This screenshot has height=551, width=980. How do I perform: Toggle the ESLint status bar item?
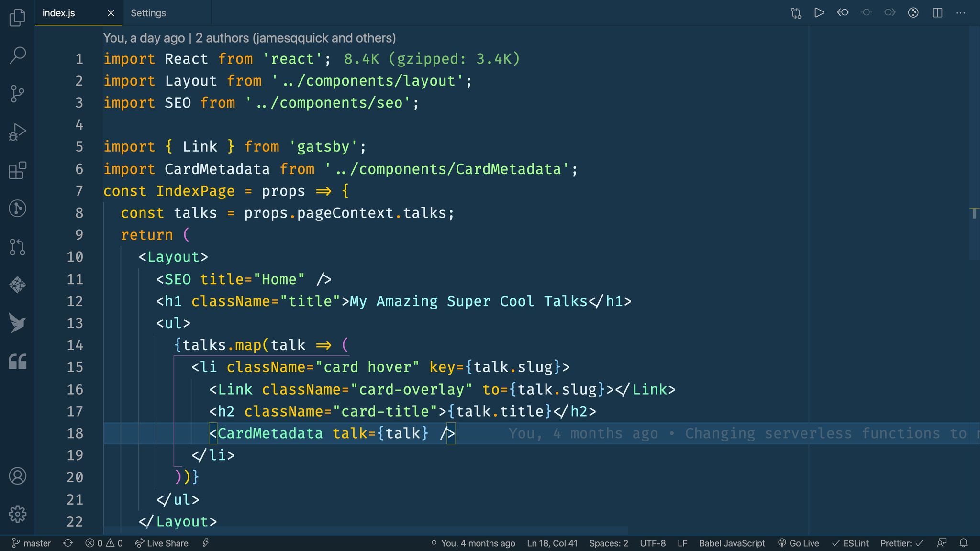click(850, 543)
